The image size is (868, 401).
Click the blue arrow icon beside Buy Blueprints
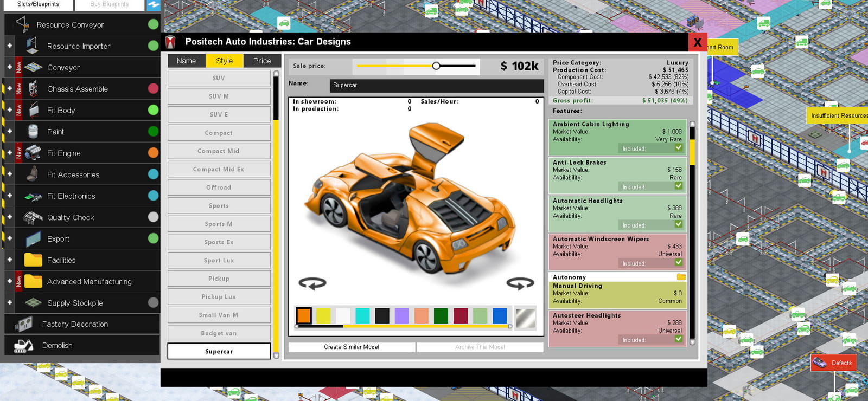click(x=154, y=5)
